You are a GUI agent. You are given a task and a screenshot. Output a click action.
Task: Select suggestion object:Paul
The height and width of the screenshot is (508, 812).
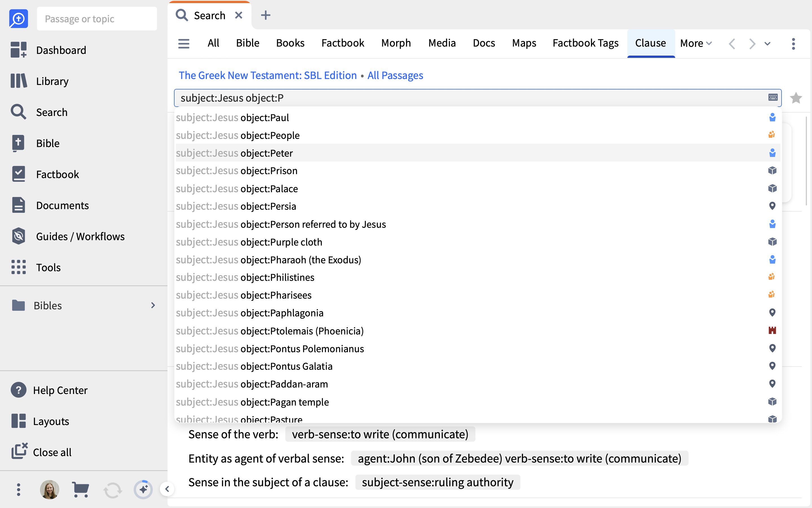point(478,118)
